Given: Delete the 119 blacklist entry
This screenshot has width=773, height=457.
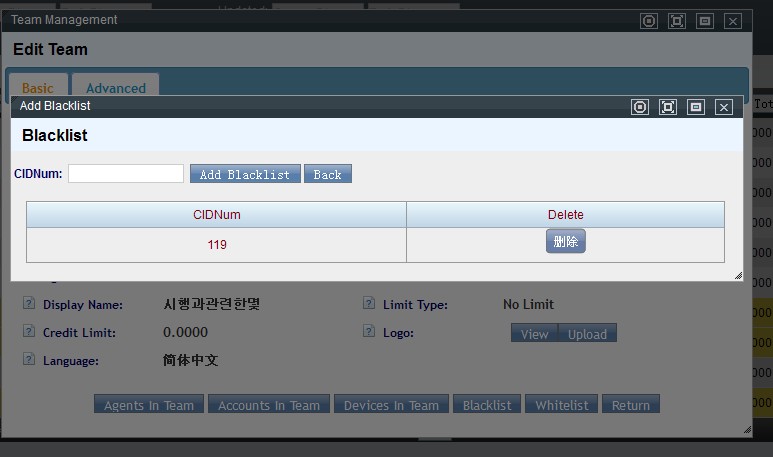Looking at the screenshot, I should pyautogui.click(x=565, y=242).
